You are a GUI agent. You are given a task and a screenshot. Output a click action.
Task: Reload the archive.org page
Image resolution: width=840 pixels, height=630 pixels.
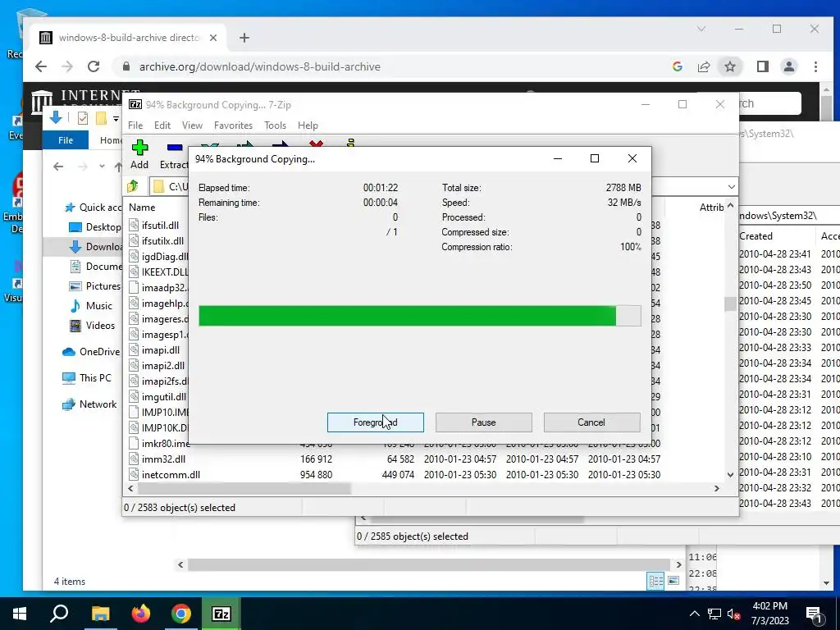point(94,66)
